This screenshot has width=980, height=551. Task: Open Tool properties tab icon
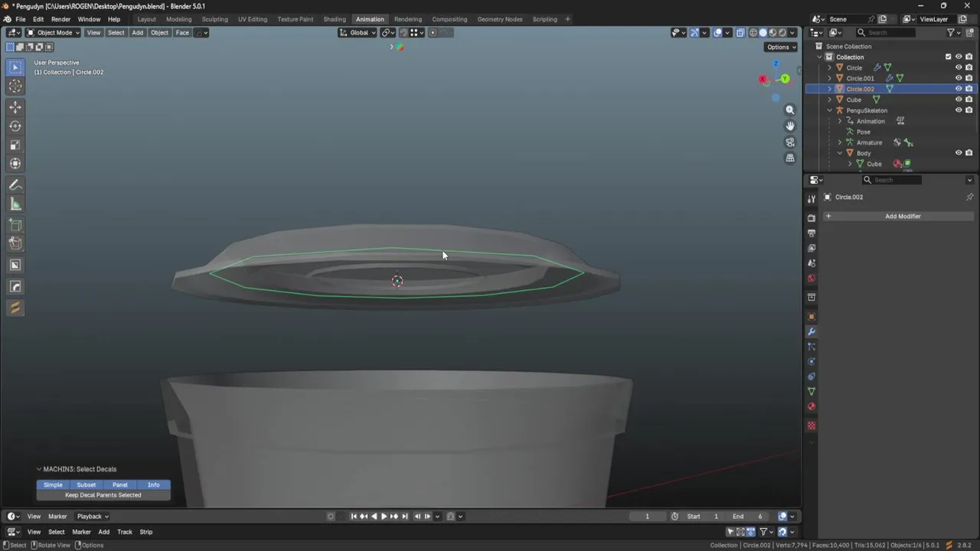pyautogui.click(x=812, y=199)
